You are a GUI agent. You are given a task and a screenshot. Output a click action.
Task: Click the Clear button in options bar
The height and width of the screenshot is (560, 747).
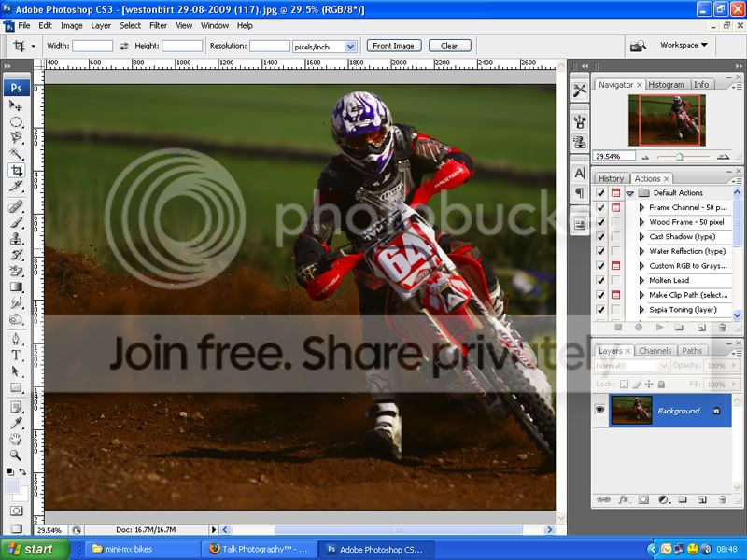(449, 46)
